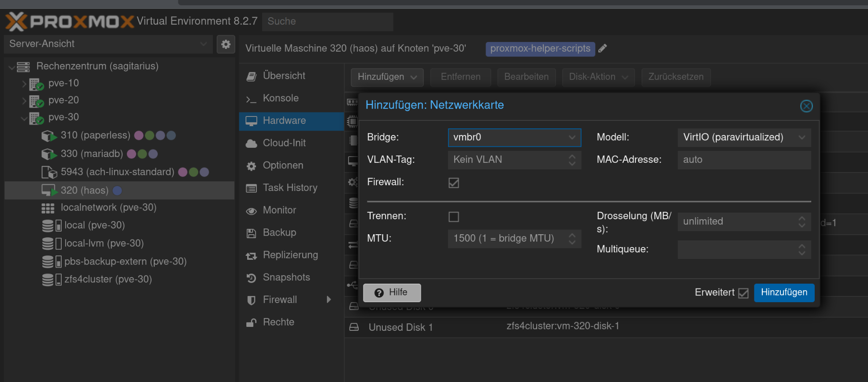Click the blue tag dot on 320 (haos)

tap(117, 191)
